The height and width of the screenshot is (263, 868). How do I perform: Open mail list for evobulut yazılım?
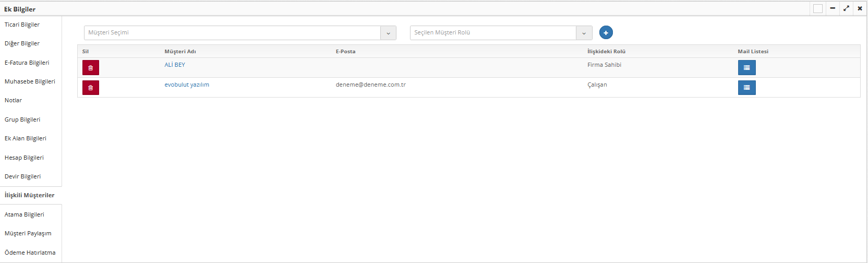[x=746, y=88]
